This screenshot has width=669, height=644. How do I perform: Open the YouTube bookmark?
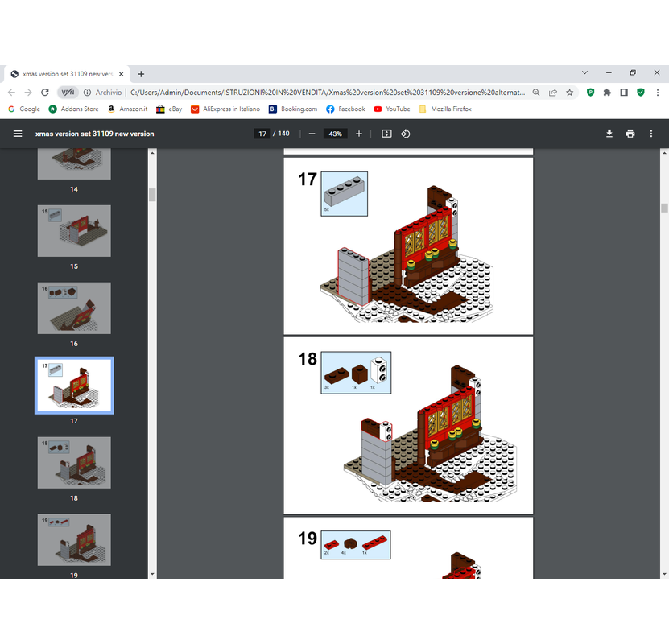tap(392, 109)
